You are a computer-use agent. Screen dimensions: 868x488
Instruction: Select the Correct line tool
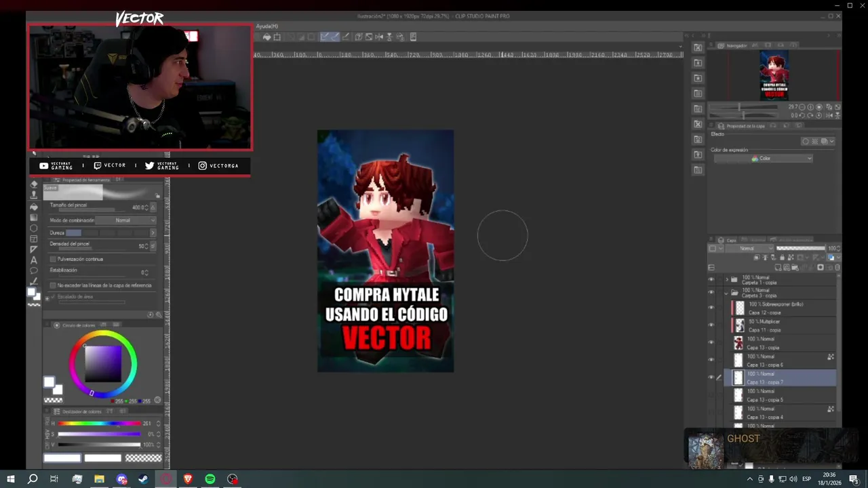34,281
